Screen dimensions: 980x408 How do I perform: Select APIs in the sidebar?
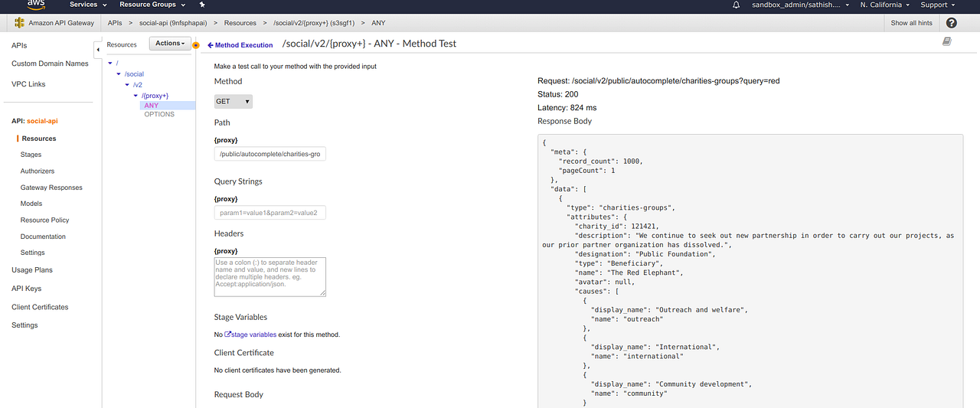coord(19,45)
